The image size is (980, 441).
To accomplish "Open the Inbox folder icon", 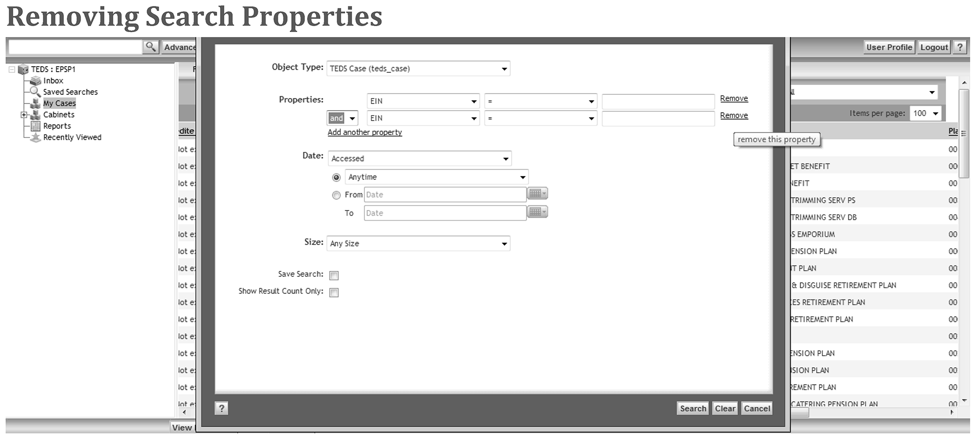I will 36,81.
